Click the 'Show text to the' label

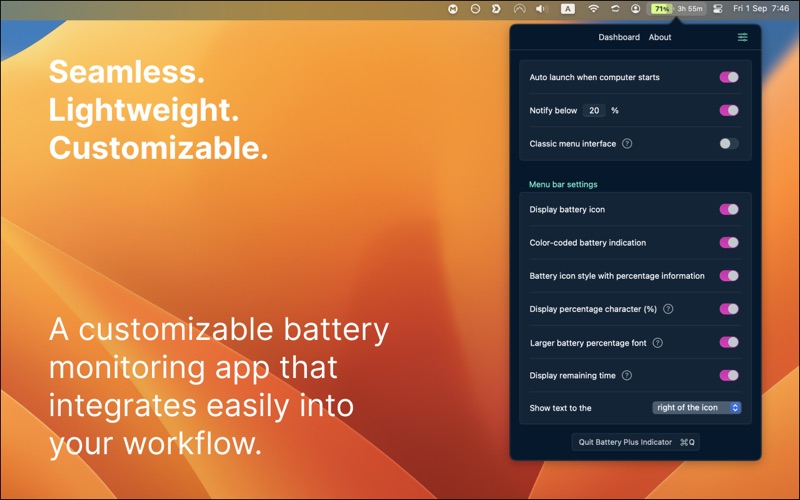click(560, 408)
